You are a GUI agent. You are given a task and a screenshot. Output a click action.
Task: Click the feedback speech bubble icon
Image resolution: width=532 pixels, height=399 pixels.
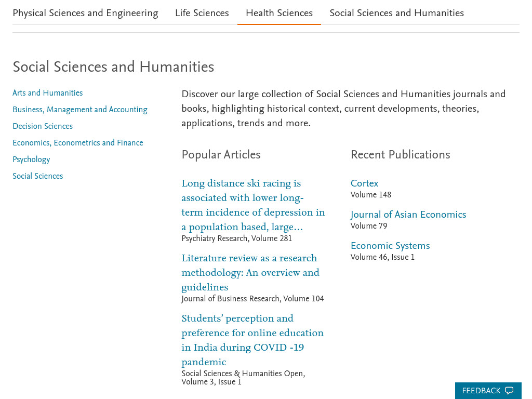tap(509, 391)
